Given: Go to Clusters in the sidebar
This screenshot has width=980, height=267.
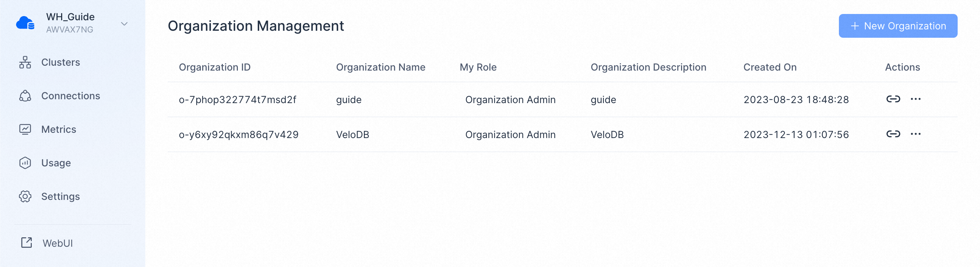Looking at the screenshot, I should (x=60, y=63).
